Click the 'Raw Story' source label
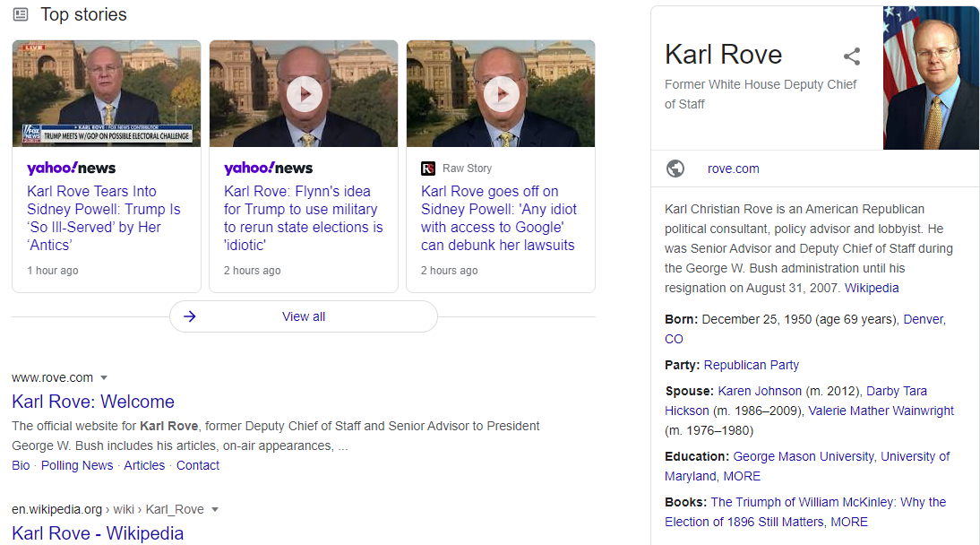This screenshot has height=545, width=980. coord(467,169)
